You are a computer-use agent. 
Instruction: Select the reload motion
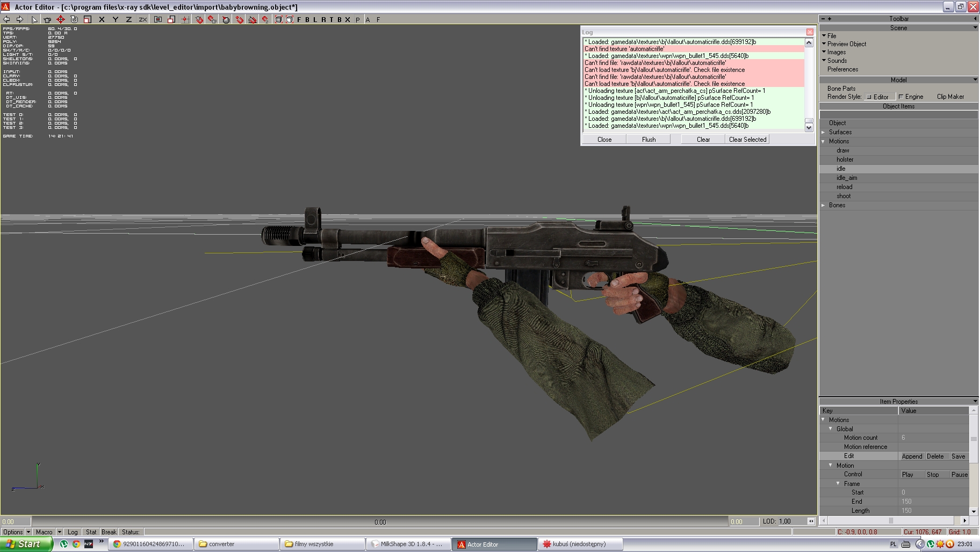(x=844, y=187)
